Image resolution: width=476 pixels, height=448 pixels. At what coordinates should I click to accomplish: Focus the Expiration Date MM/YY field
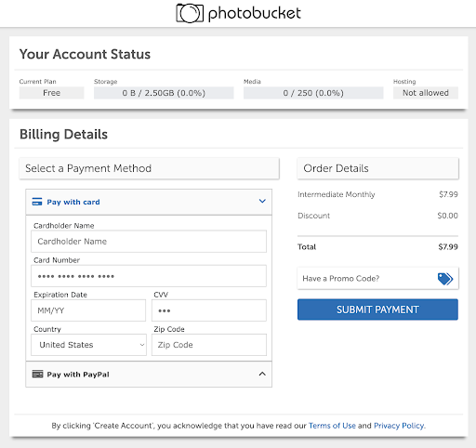point(88,310)
